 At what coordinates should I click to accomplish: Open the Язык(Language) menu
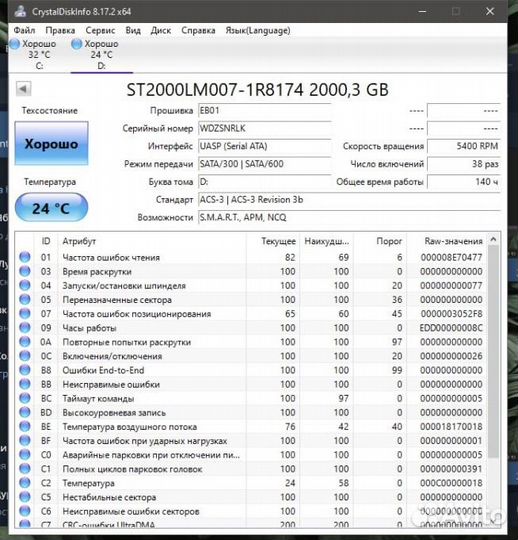(x=258, y=31)
